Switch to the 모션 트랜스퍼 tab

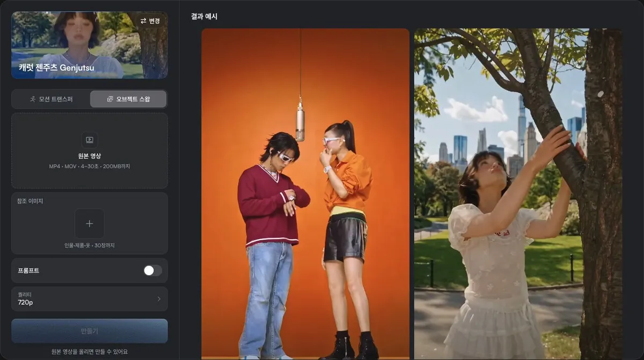tap(51, 99)
